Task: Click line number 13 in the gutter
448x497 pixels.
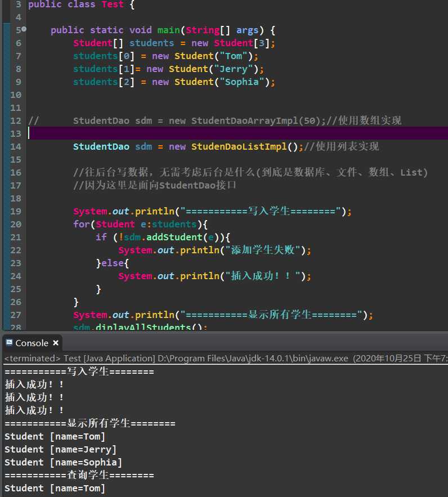Action: [x=16, y=133]
